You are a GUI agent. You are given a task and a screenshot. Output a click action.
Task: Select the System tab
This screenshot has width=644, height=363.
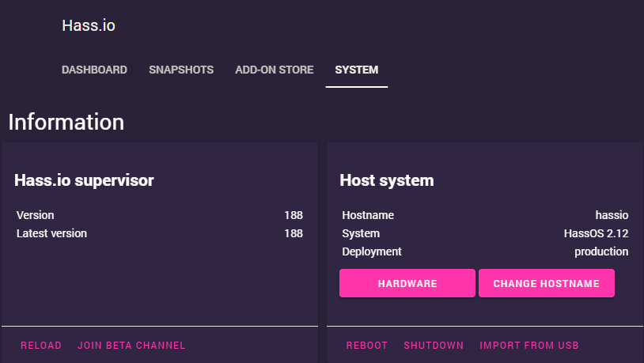(356, 70)
